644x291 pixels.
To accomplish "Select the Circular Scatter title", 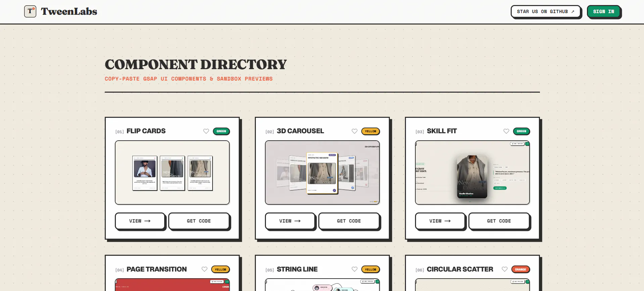I will (460, 269).
